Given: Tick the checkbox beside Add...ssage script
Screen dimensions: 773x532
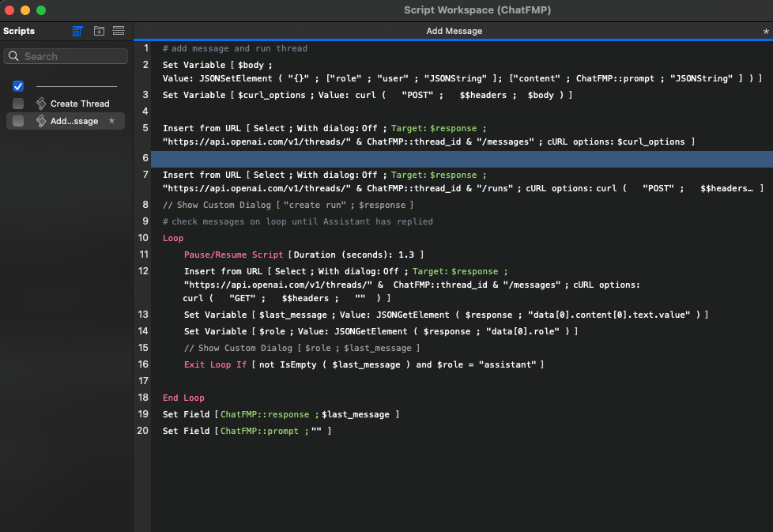Looking at the screenshot, I should pyautogui.click(x=18, y=121).
